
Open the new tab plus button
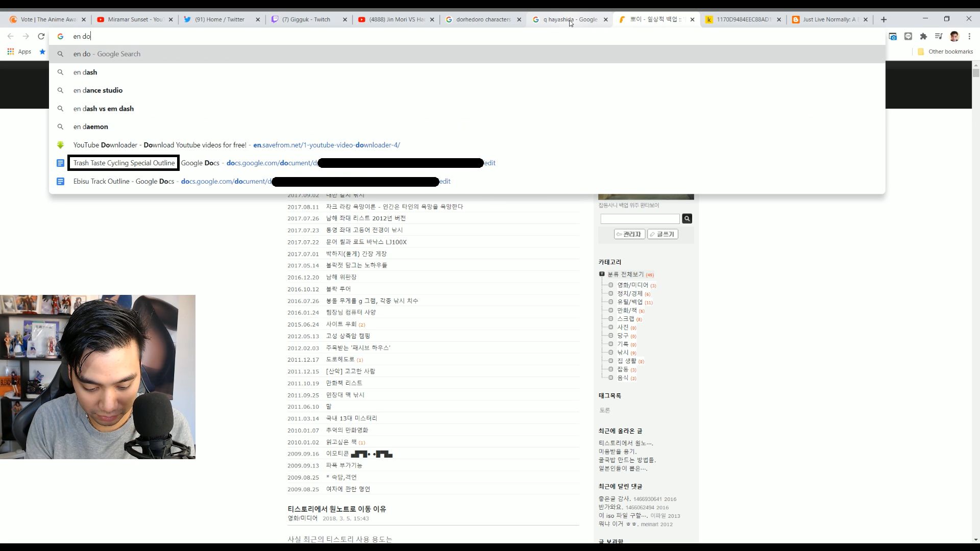tap(884, 19)
